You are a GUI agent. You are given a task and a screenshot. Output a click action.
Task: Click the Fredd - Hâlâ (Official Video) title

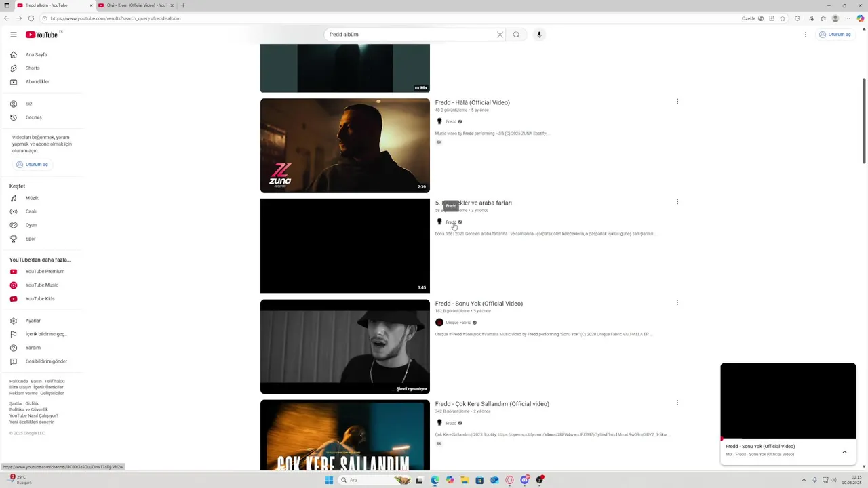[x=472, y=102]
